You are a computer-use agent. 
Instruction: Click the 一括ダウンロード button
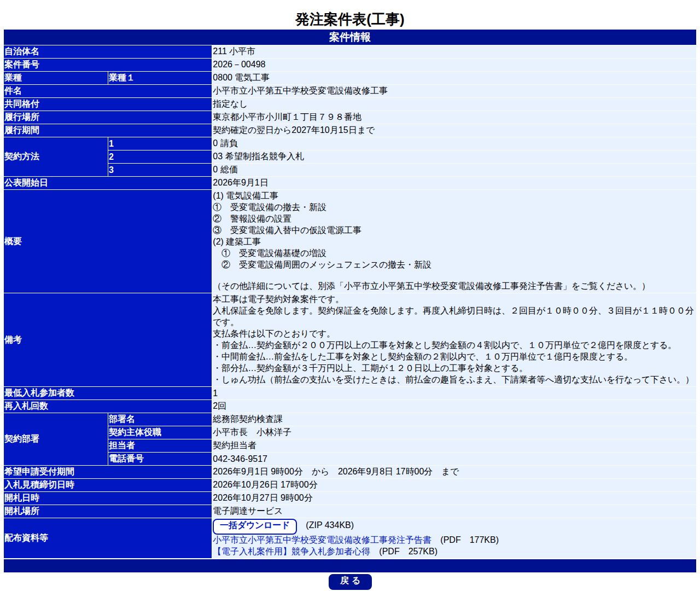pos(254,526)
